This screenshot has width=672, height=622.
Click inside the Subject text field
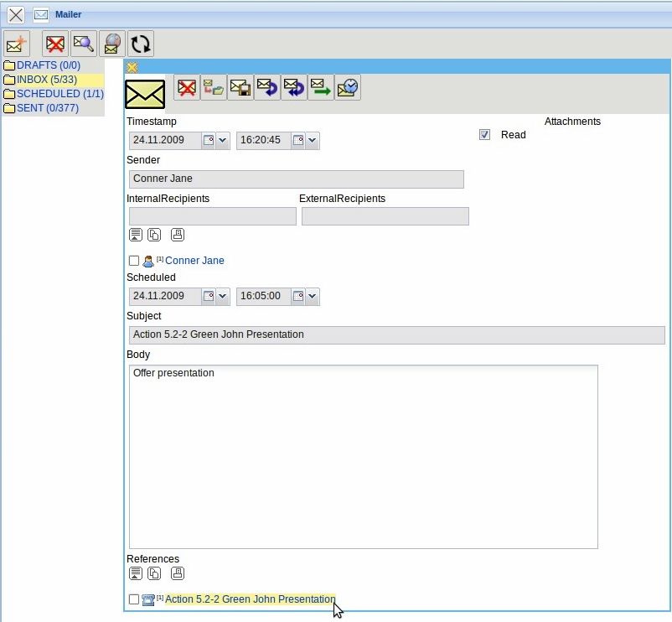tap(395, 334)
